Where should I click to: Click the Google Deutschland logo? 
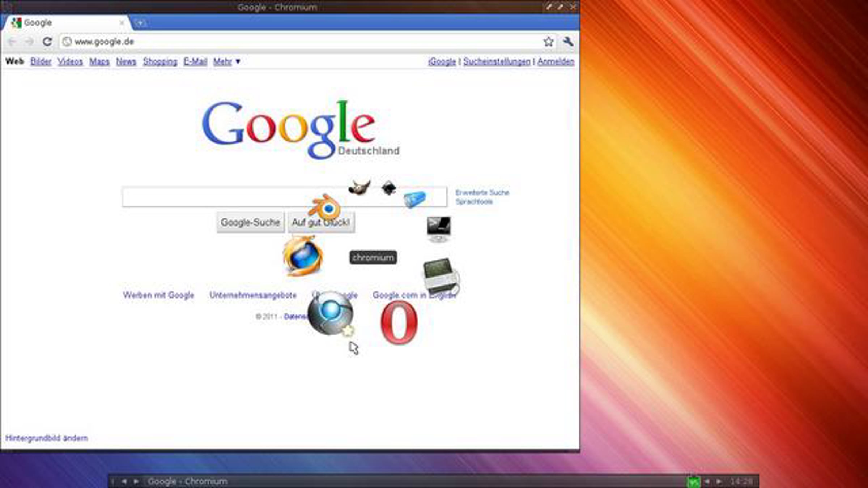pos(301,129)
